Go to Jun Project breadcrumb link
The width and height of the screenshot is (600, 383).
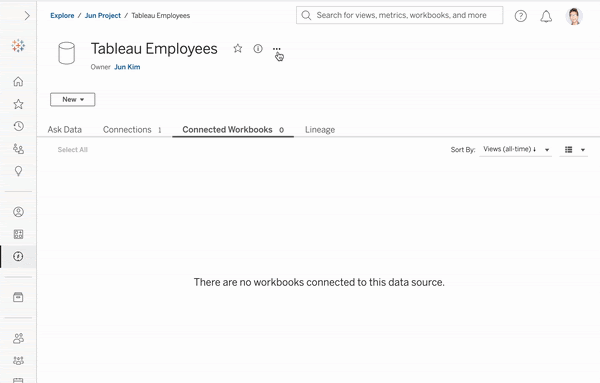click(103, 16)
